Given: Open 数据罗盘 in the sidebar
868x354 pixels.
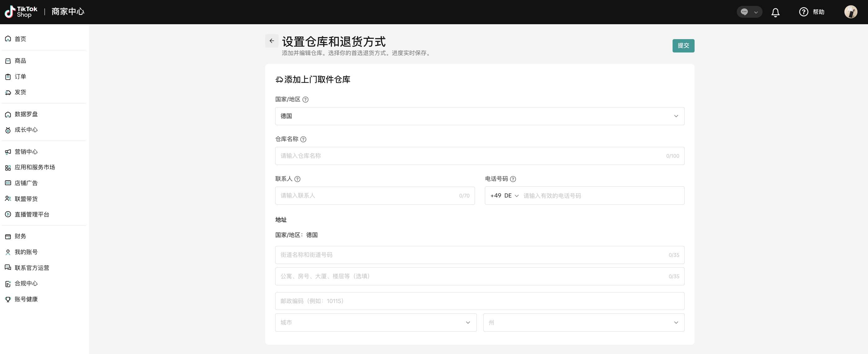Looking at the screenshot, I should point(26,114).
